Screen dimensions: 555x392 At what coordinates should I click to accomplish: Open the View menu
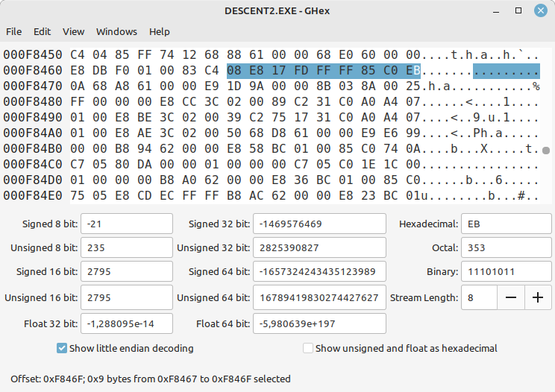click(x=74, y=32)
